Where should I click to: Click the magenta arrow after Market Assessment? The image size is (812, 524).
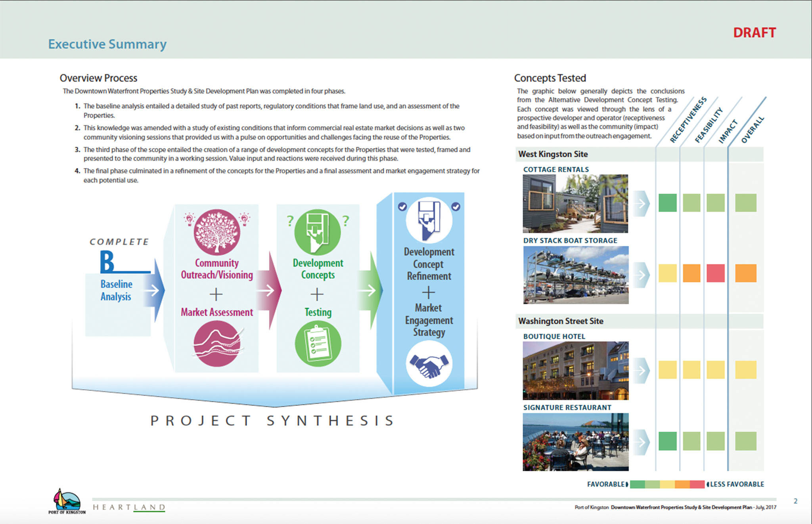pos(270,291)
